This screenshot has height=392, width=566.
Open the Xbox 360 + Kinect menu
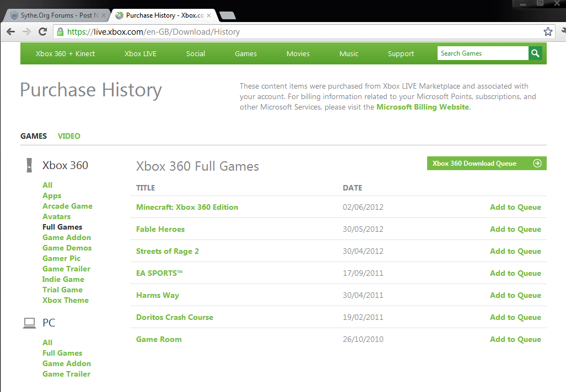(66, 54)
